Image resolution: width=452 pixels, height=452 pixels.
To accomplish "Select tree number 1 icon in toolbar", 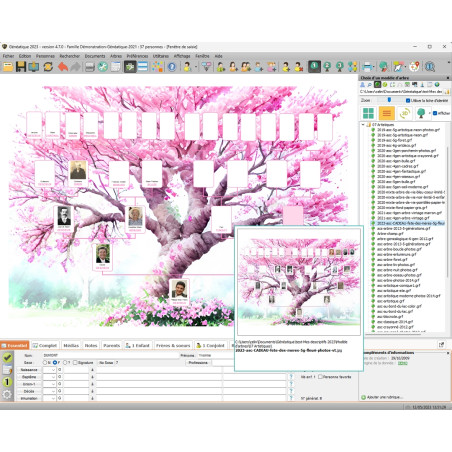I will (x=314, y=67).
